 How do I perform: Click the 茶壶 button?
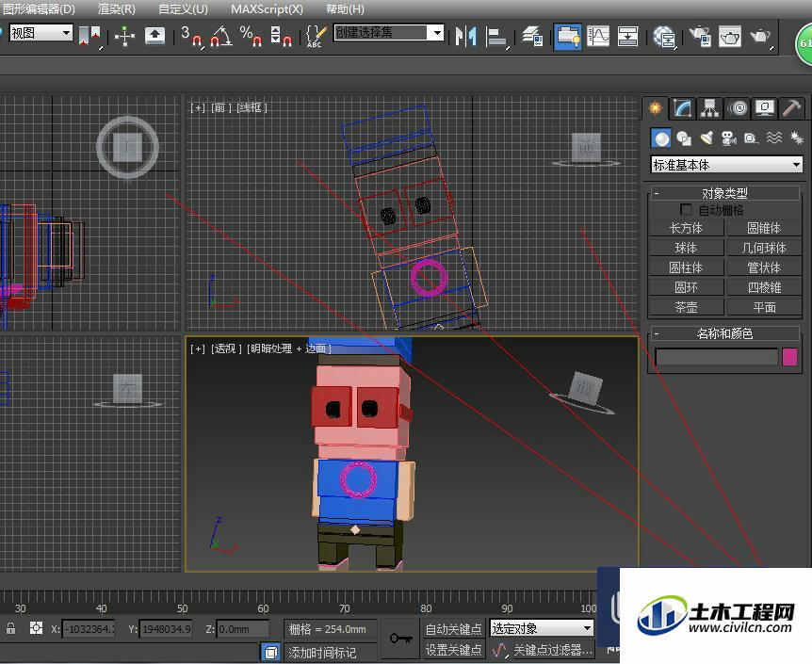[686, 307]
